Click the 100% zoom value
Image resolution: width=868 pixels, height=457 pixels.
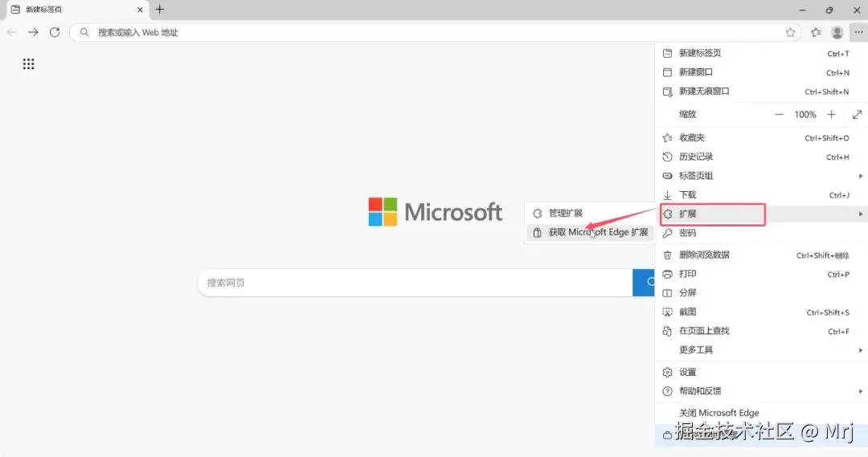(x=805, y=115)
